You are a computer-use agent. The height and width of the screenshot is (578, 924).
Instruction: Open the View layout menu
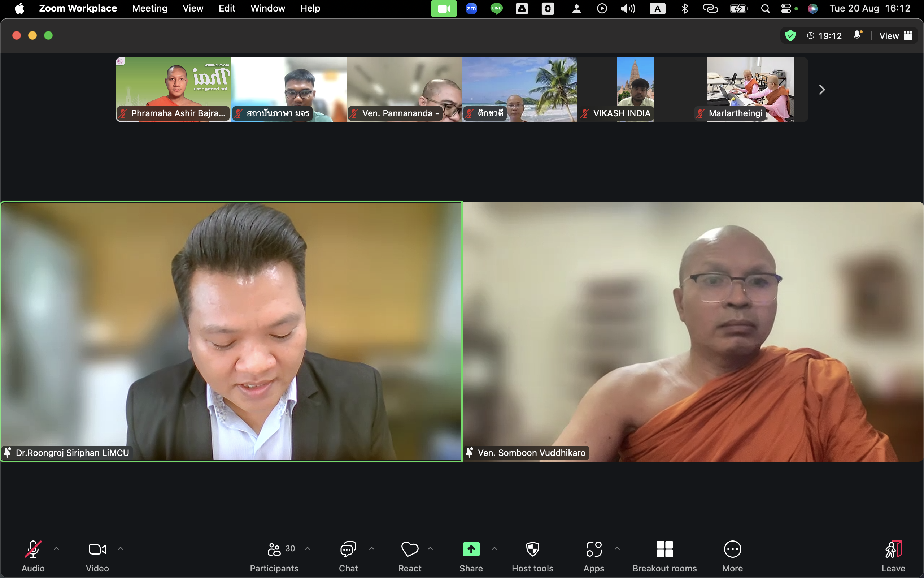pos(896,36)
